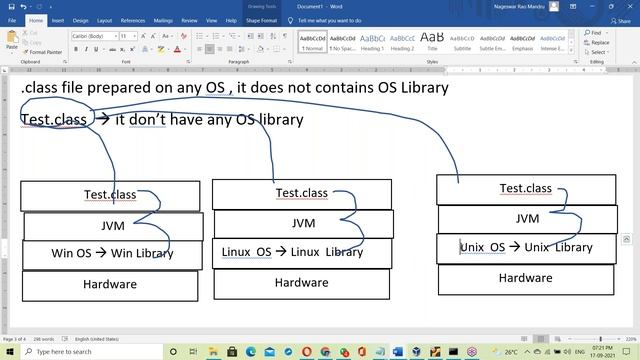Undo the last action in Quick Access
The height and width of the screenshot is (360, 640).
point(23,7)
